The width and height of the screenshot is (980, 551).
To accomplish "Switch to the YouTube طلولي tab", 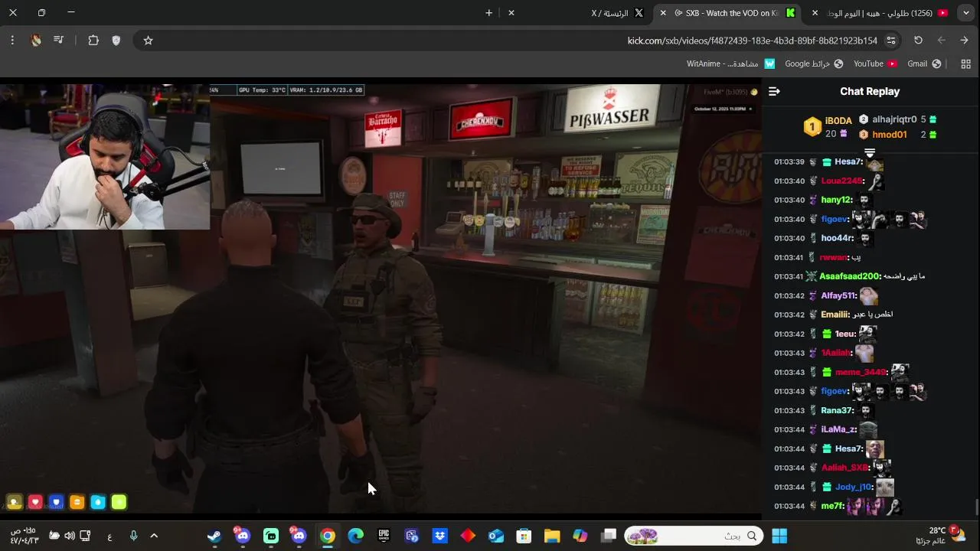I will coord(880,13).
